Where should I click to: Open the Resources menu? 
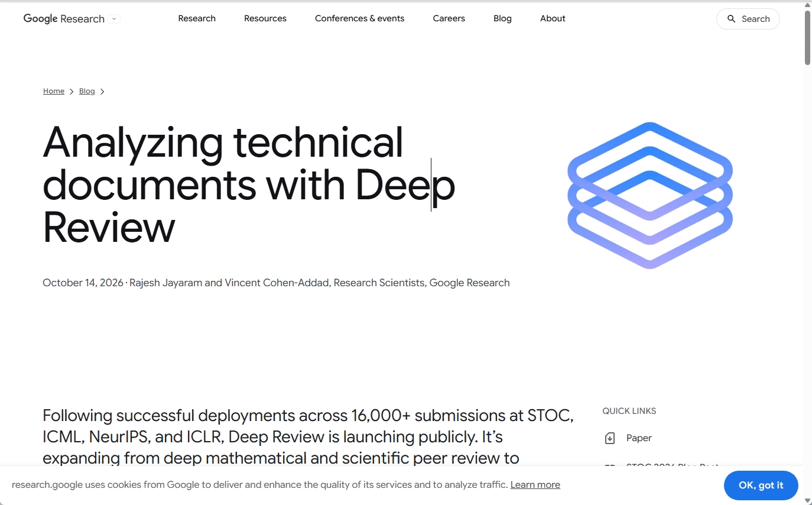coord(265,18)
